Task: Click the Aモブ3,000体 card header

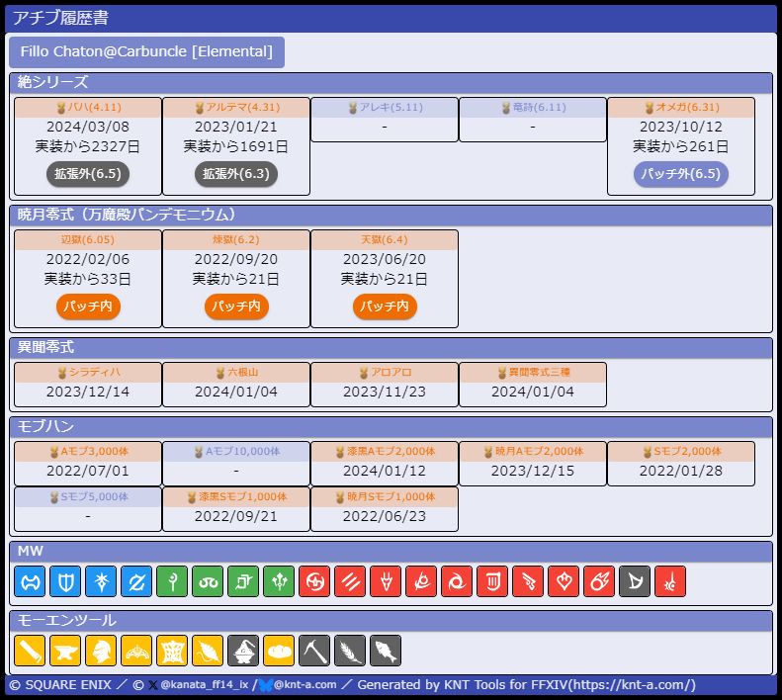Action: coord(88,452)
